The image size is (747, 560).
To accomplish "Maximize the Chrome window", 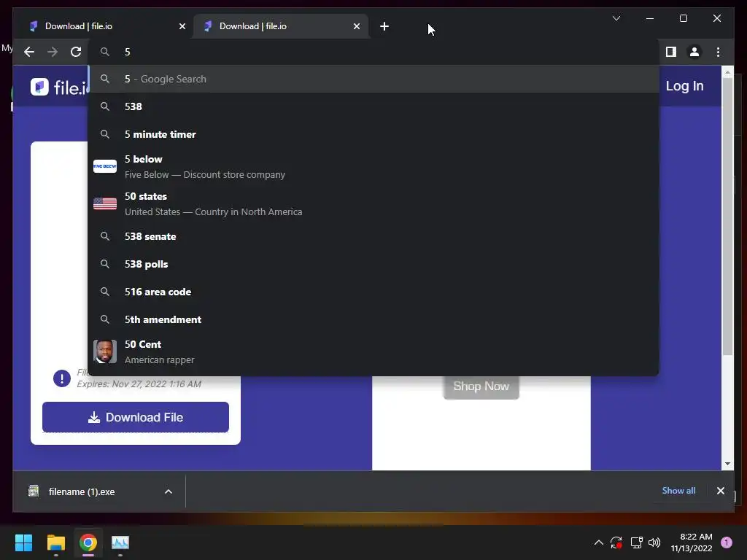I will pyautogui.click(x=683, y=18).
